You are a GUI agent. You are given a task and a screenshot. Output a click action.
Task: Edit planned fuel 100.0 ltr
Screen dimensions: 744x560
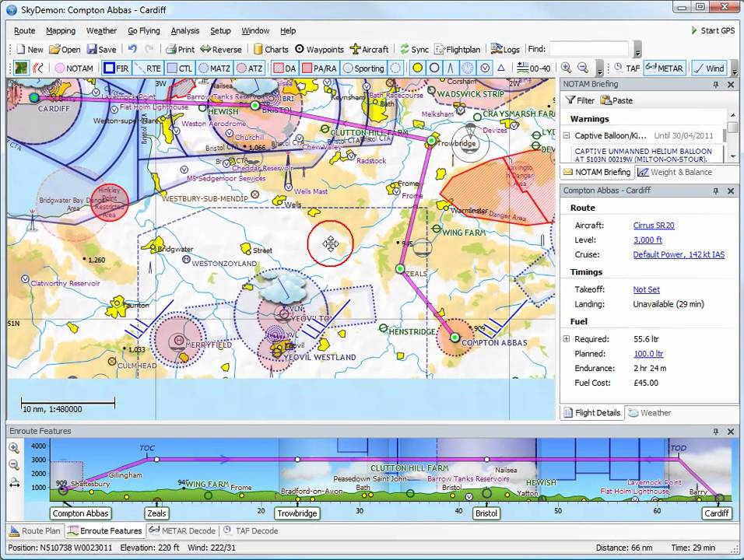(648, 354)
